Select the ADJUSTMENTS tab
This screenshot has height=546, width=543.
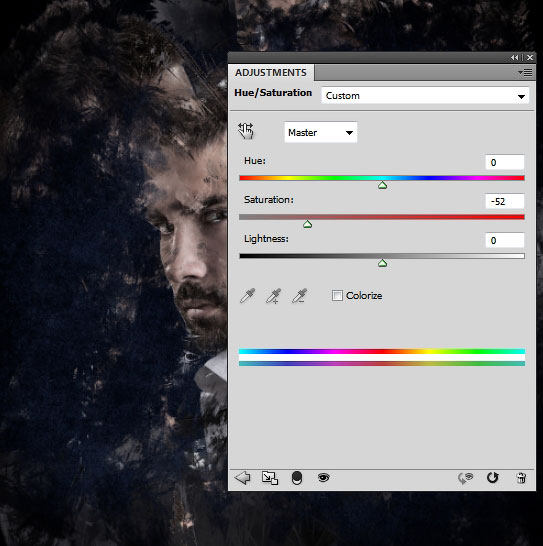pos(271,72)
